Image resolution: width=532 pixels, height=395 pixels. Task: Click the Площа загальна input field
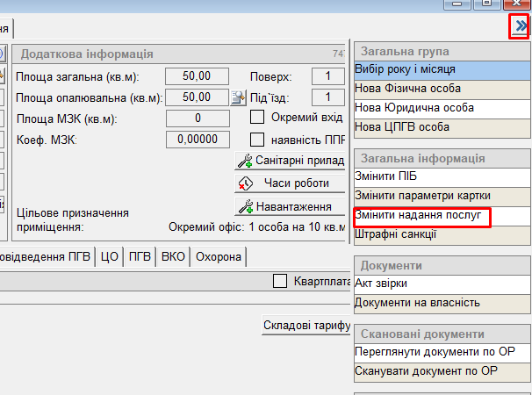[202, 76]
